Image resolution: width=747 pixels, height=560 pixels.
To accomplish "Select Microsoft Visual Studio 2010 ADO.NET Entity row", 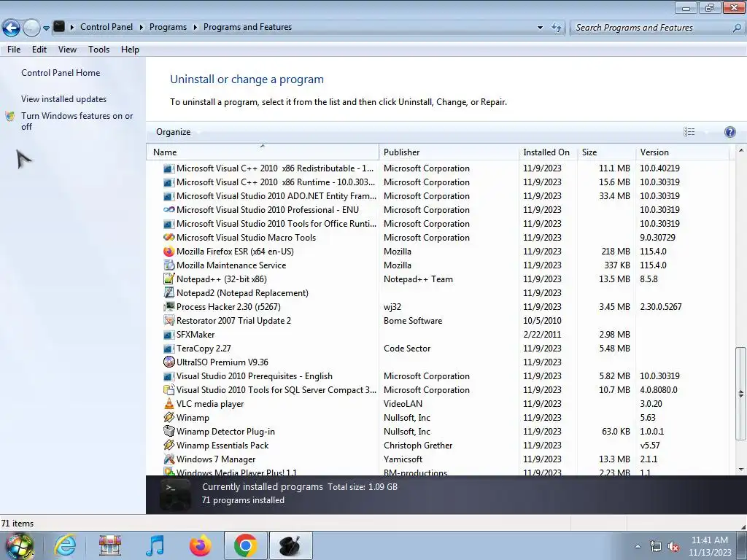I will coord(438,195).
